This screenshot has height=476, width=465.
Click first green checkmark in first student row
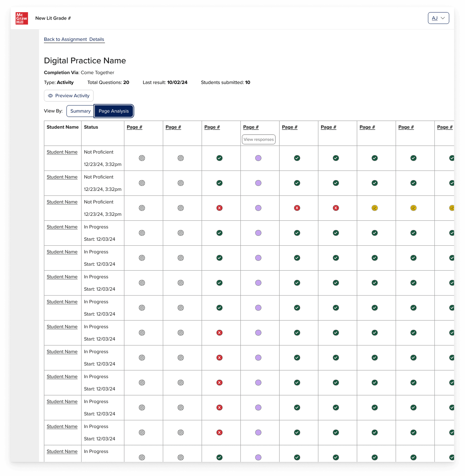click(x=219, y=158)
